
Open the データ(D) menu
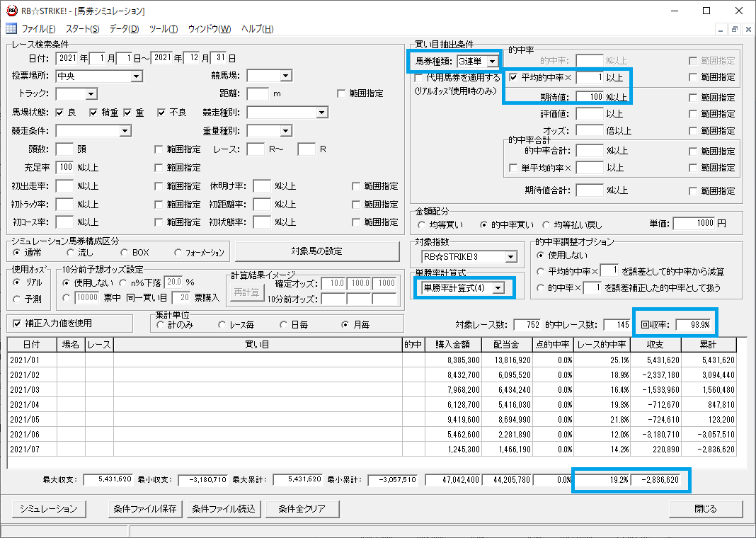point(124,29)
